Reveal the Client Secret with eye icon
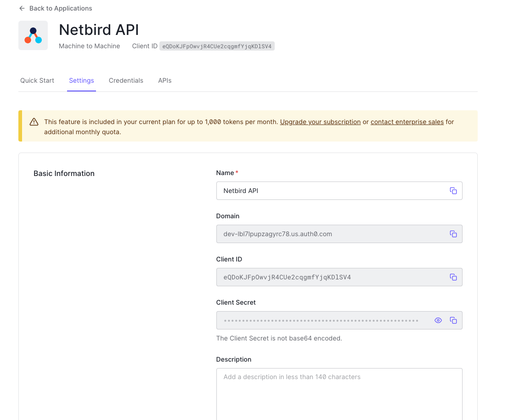 (x=438, y=320)
